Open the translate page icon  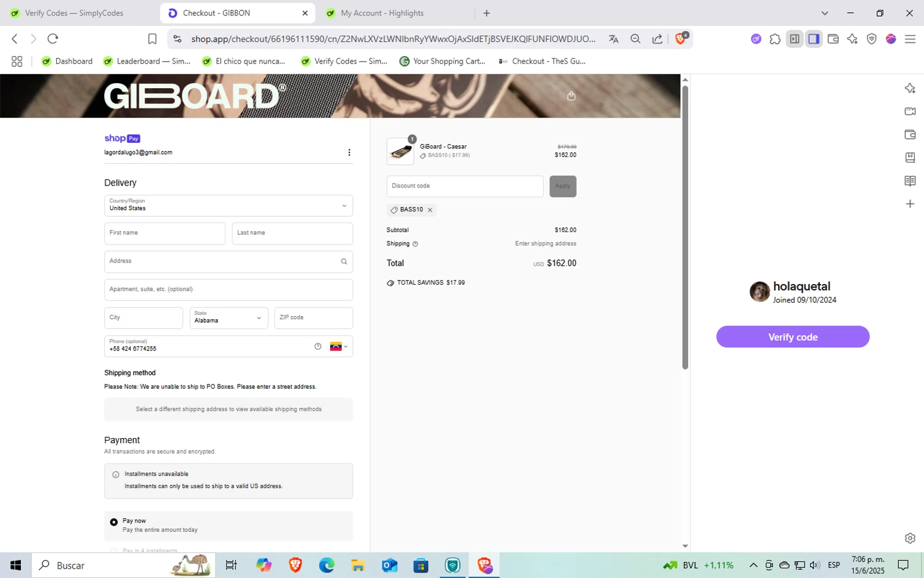(614, 39)
